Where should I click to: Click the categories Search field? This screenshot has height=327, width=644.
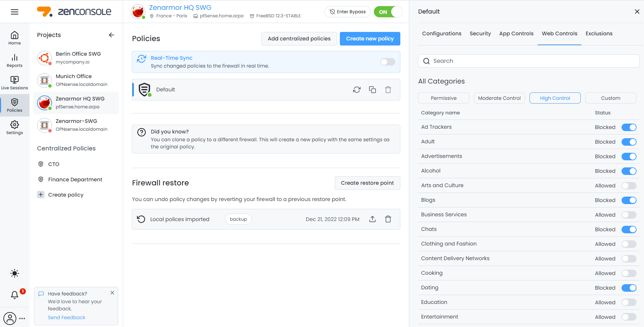click(x=528, y=61)
